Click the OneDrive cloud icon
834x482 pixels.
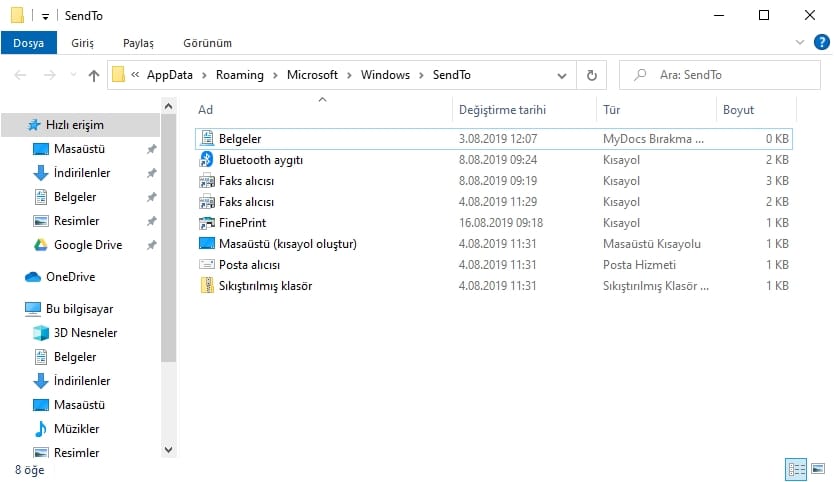33,277
